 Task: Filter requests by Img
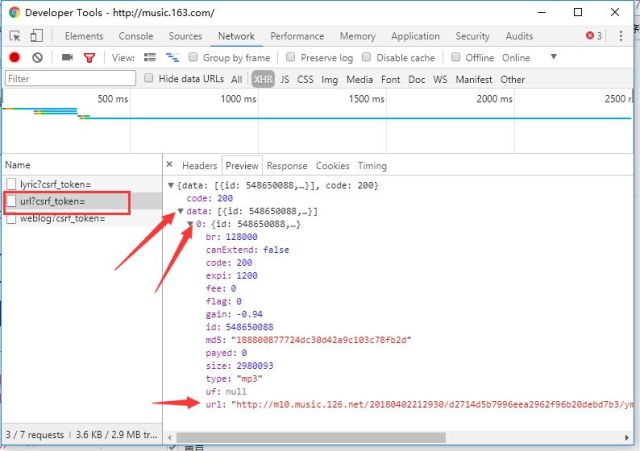point(329,79)
